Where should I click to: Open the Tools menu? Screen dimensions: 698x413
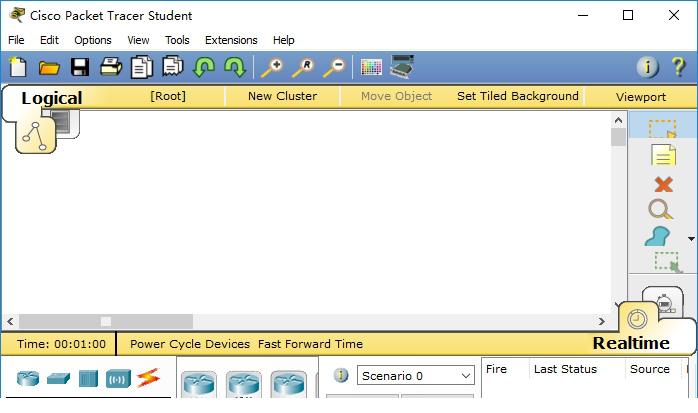[x=177, y=40]
